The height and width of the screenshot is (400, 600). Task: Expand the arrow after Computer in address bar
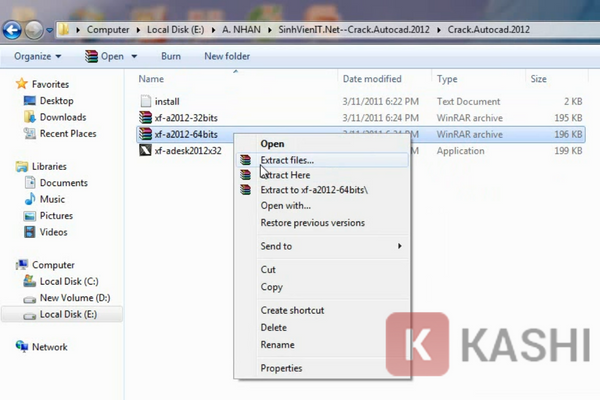139,30
